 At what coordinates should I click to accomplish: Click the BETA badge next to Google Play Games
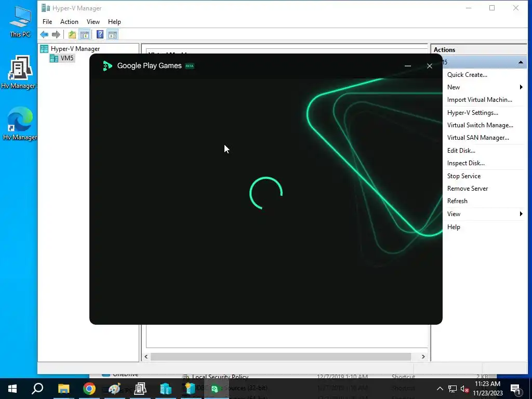[x=190, y=66]
